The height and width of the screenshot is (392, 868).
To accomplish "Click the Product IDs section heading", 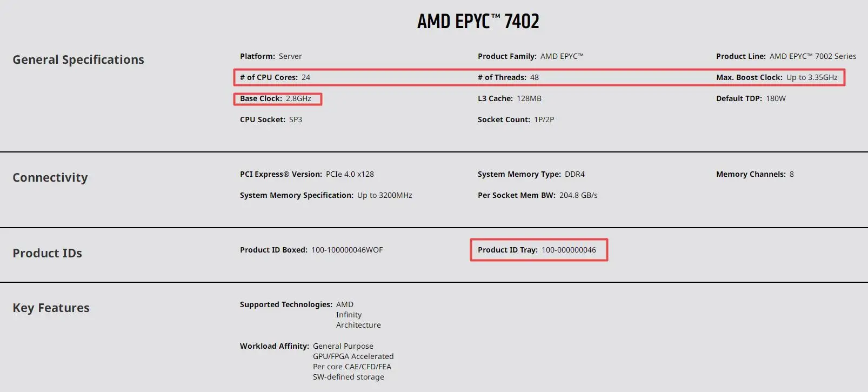I will coord(48,253).
